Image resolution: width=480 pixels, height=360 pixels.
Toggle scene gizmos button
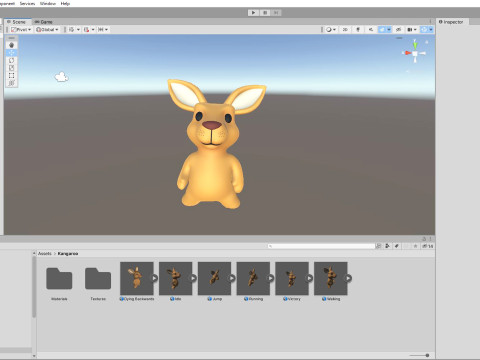click(424, 30)
